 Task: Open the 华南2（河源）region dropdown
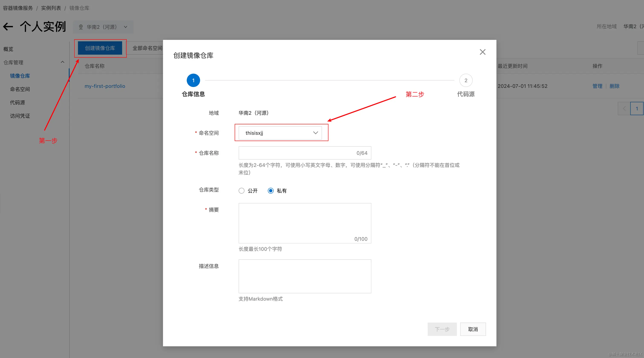coord(103,27)
